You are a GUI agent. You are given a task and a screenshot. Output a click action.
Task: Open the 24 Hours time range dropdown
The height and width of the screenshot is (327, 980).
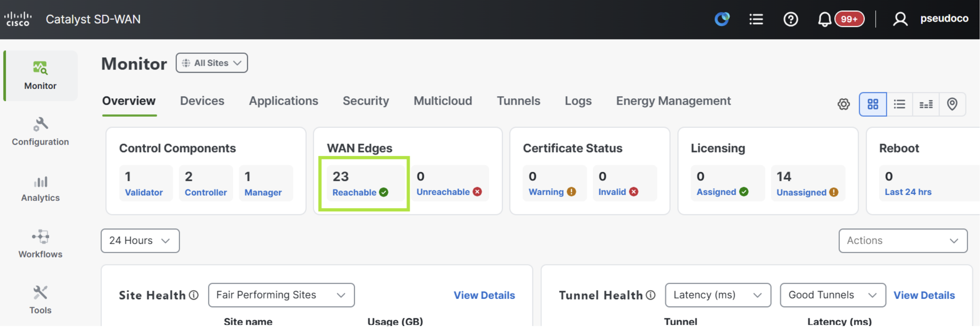[140, 241]
